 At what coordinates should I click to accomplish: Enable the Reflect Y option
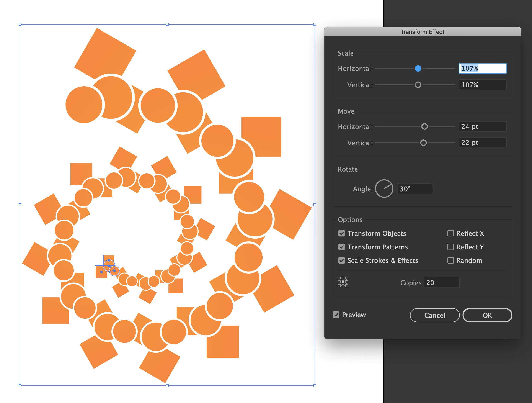pyautogui.click(x=450, y=247)
